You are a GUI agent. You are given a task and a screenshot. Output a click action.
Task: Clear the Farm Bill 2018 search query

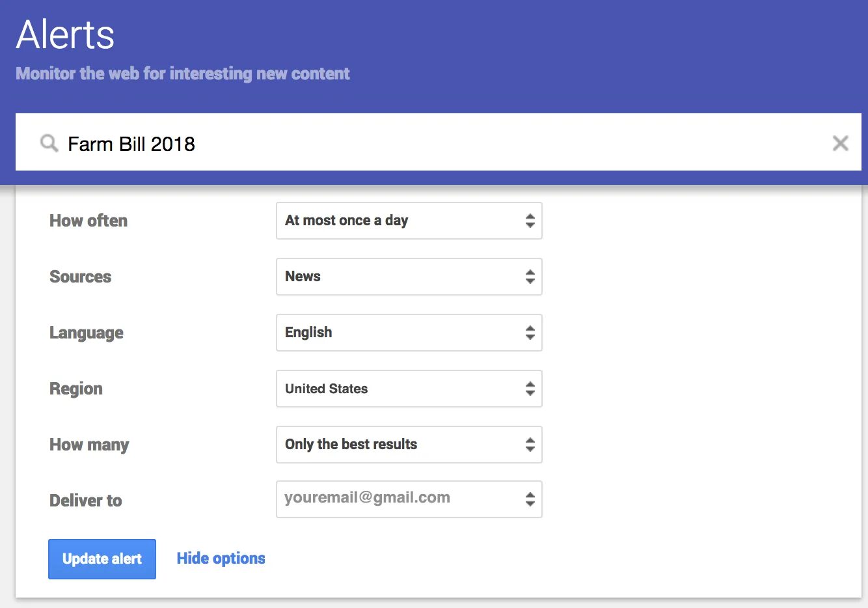tap(840, 143)
